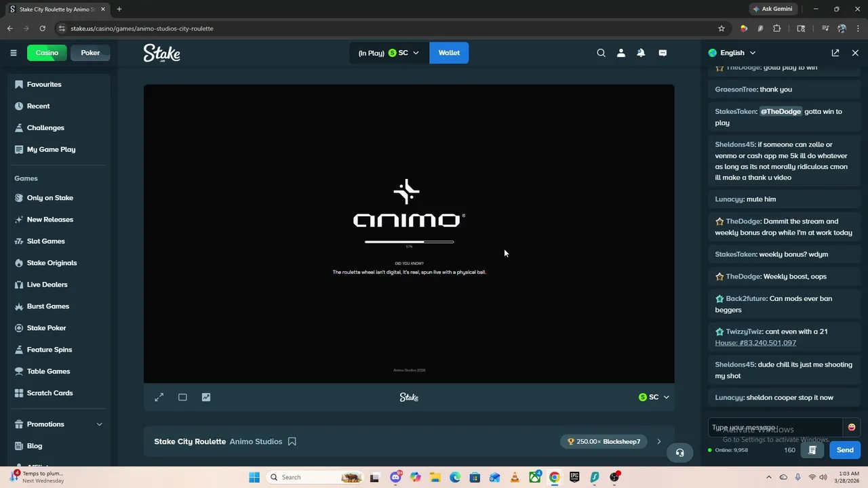Bookmark Stake City Roulette as favourite
868x488 pixels.
[292, 441]
